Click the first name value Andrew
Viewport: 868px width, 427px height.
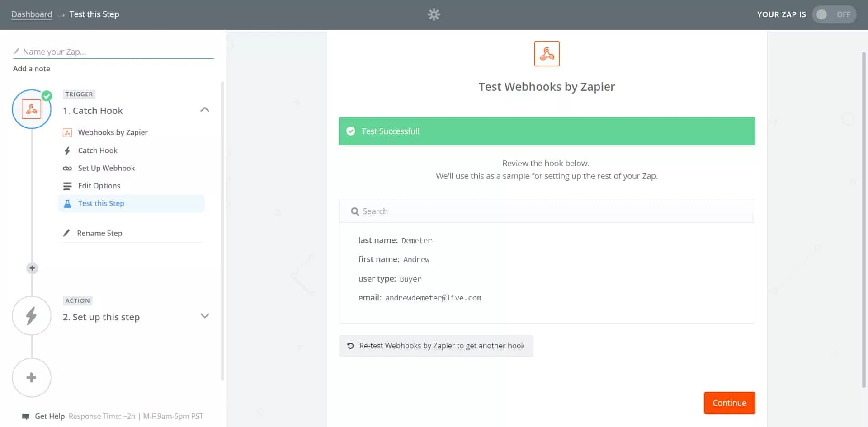(416, 260)
